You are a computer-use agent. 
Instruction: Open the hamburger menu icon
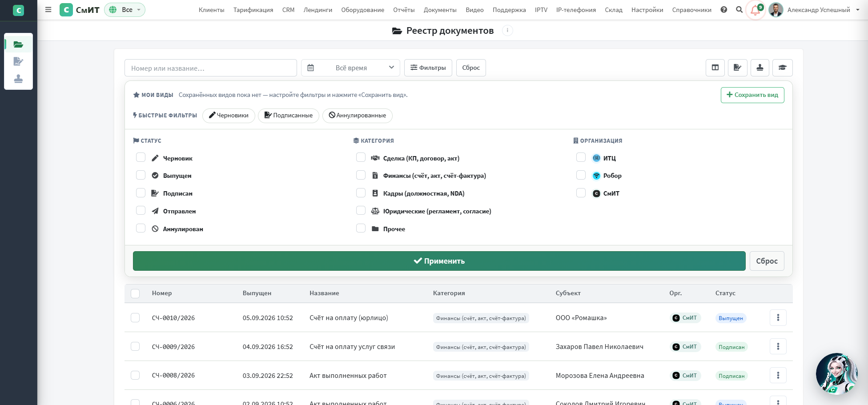pyautogui.click(x=48, y=10)
